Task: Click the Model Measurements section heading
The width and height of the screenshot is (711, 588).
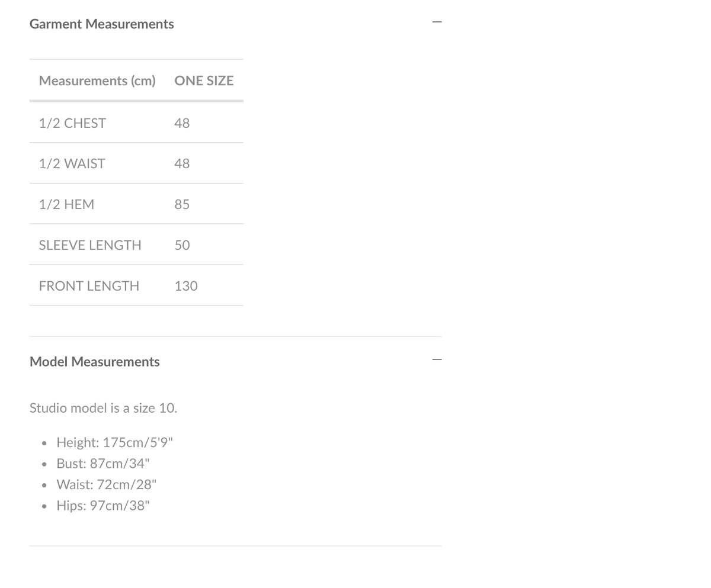Action: coord(95,362)
